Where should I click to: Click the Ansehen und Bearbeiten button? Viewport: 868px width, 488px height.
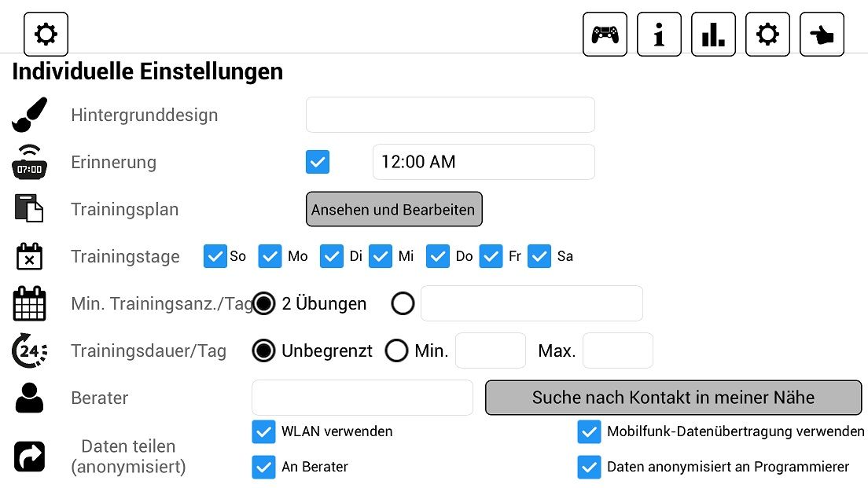point(394,209)
